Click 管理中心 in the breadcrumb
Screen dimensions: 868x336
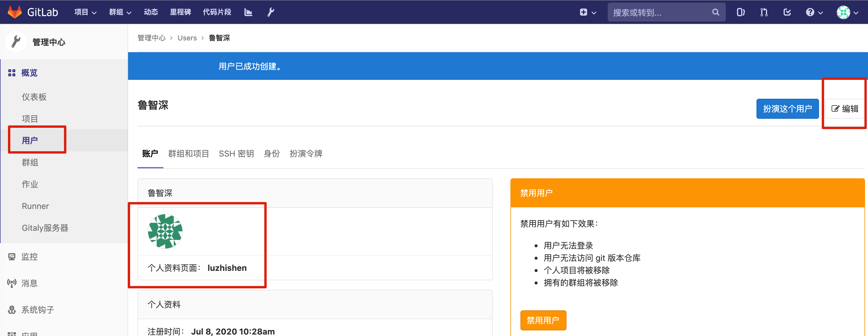152,38
